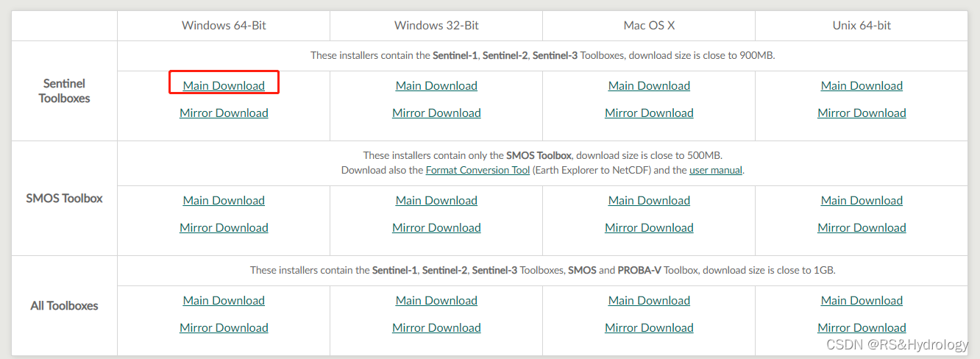Screen dimensions: 980x359
Task: Select the Windows 32-Bit column header
Action: 436,25
